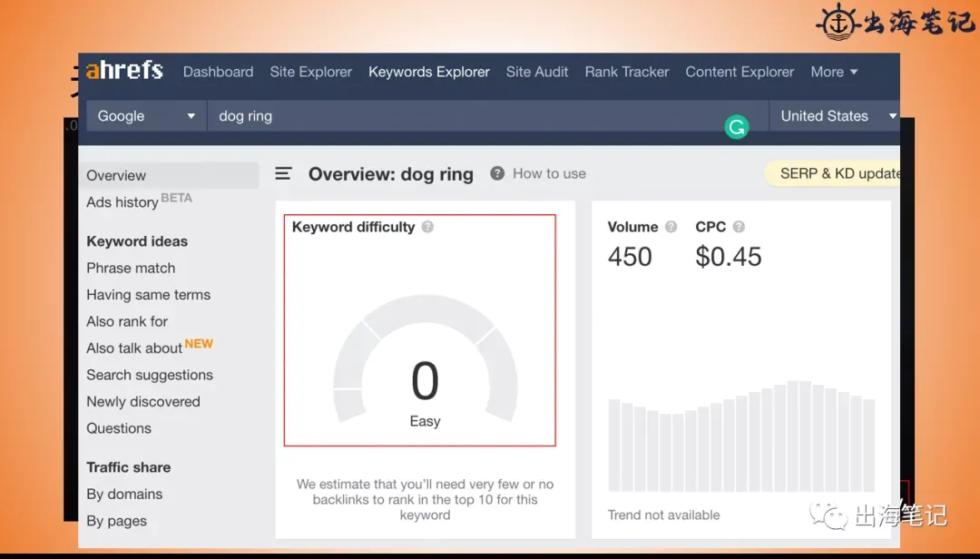Click the Keyword ideas section heading
This screenshot has width=980, height=559.
[137, 241]
